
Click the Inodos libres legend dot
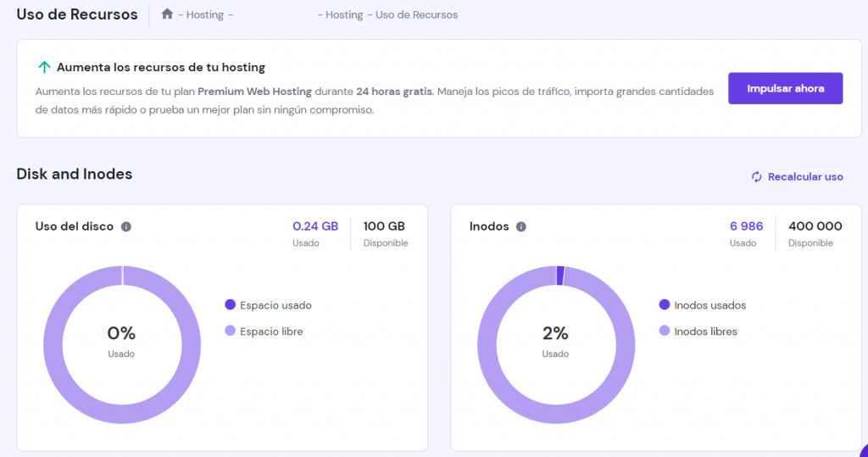665,332
